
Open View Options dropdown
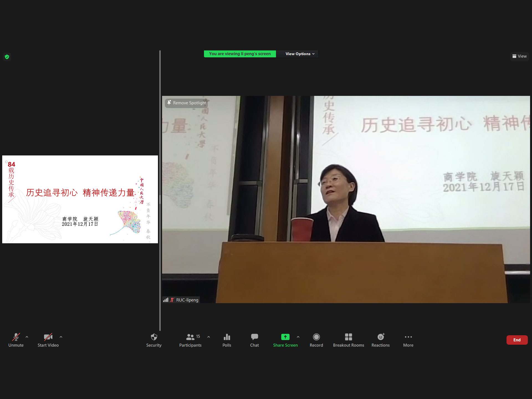(x=298, y=54)
